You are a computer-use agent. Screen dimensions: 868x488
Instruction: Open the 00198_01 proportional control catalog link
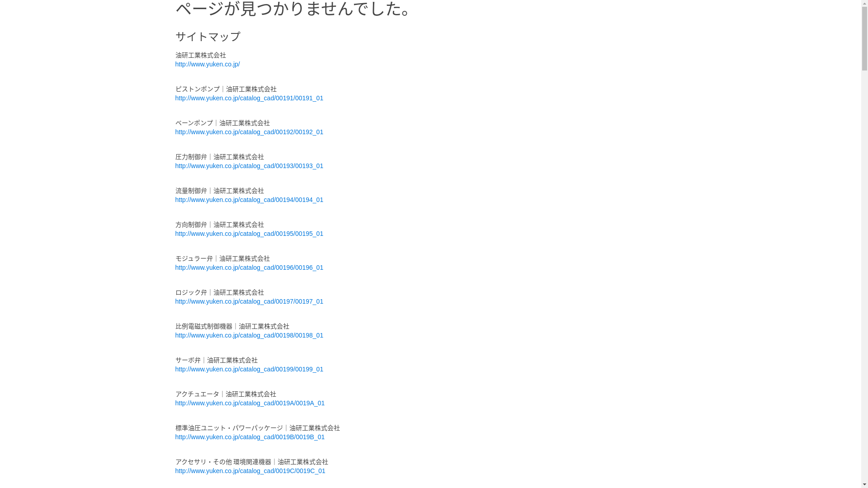(249, 335)
